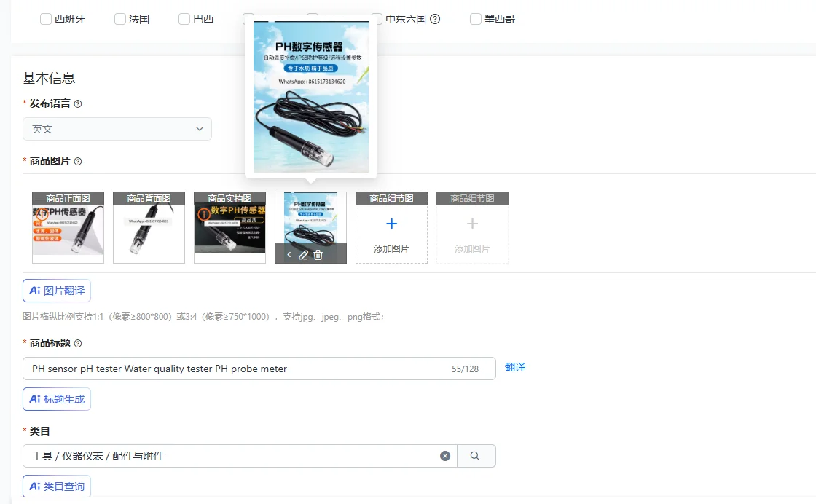Image resolution: width=816 pixels, height=504 pixels.
Task: Edit the fourth product image with the pencil icon
Action: pos(304,255)
